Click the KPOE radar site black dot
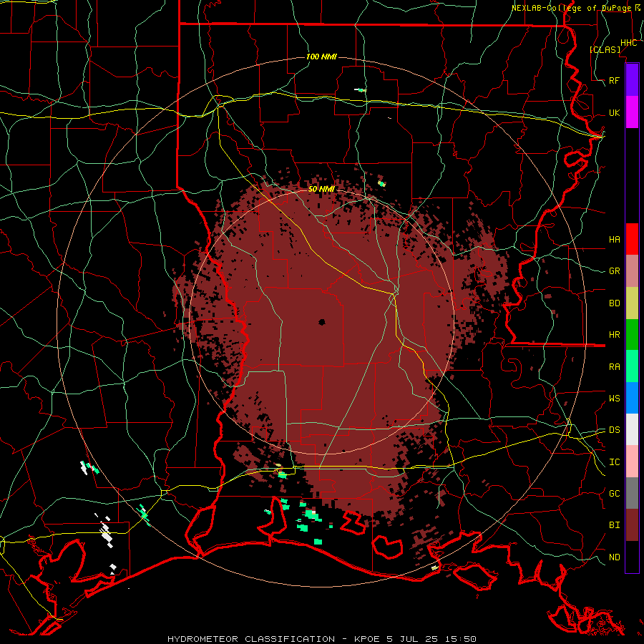Viewport: 644px width, 644px height. [321, 322]
